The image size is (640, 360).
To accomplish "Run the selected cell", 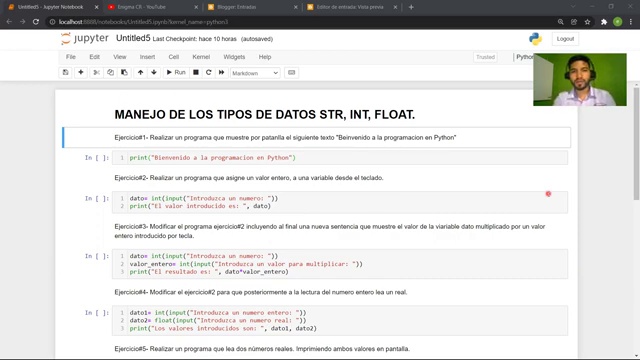I will tap(176, 73).
